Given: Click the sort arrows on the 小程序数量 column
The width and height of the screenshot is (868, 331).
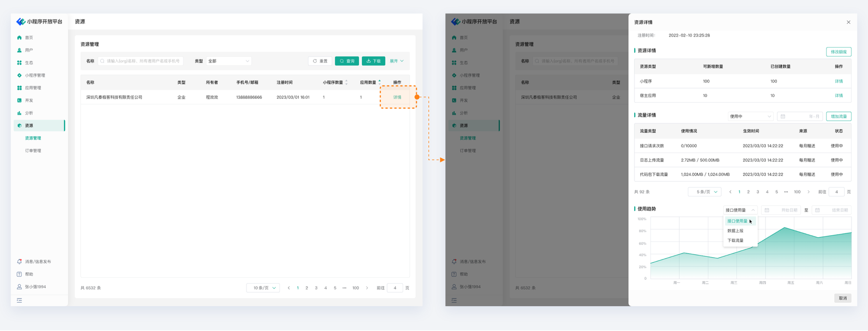Looking at the screenshot, I should [x=346, y=82].
